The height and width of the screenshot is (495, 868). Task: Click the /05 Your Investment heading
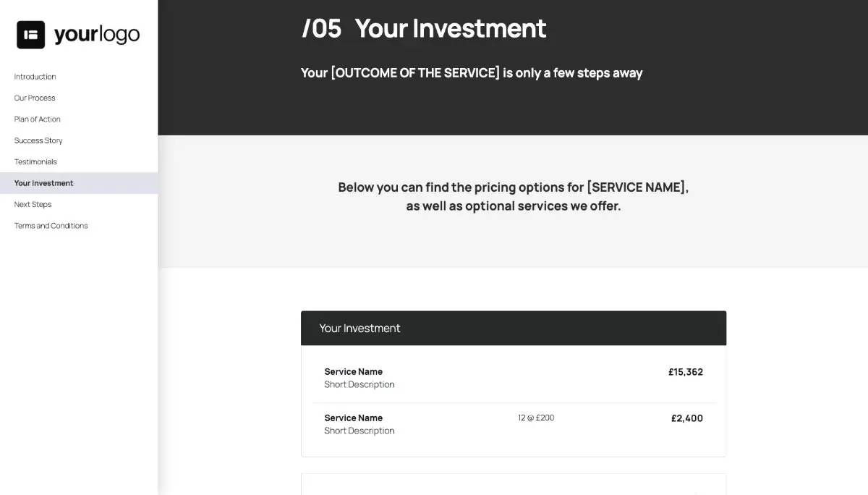point(423,28)
